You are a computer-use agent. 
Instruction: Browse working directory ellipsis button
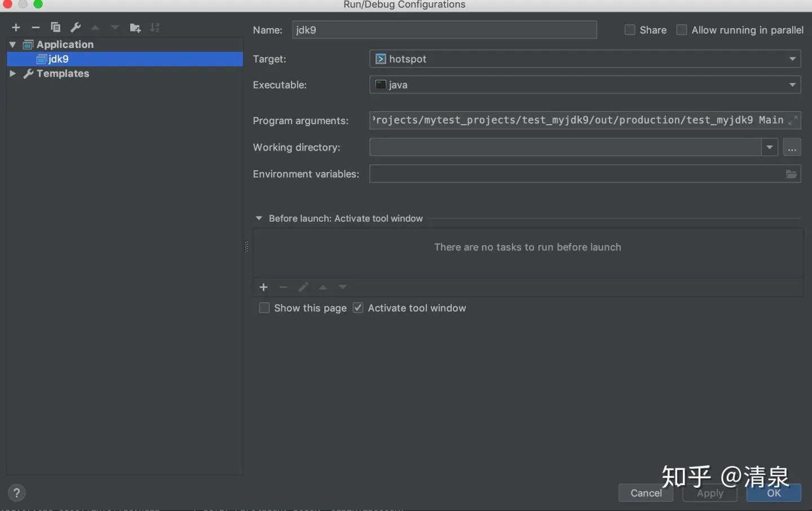(x=792, y=147)
